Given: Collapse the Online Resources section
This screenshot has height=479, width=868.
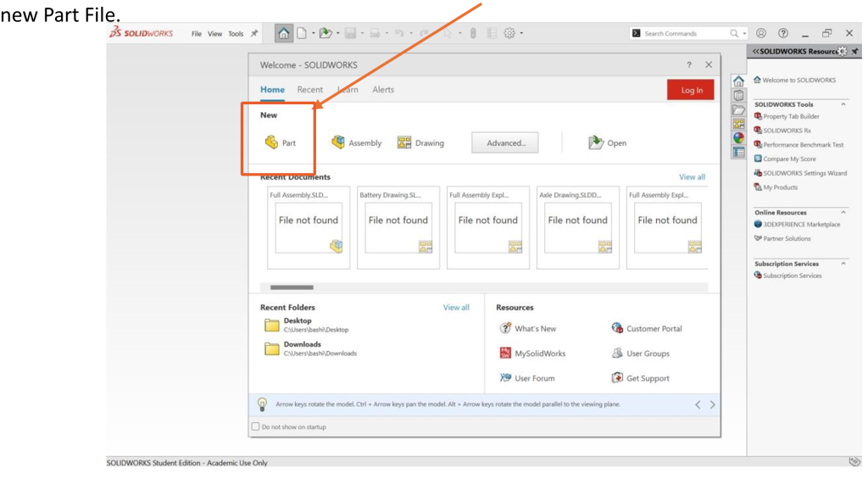Looking at the screenshot, I should [843, 212].
